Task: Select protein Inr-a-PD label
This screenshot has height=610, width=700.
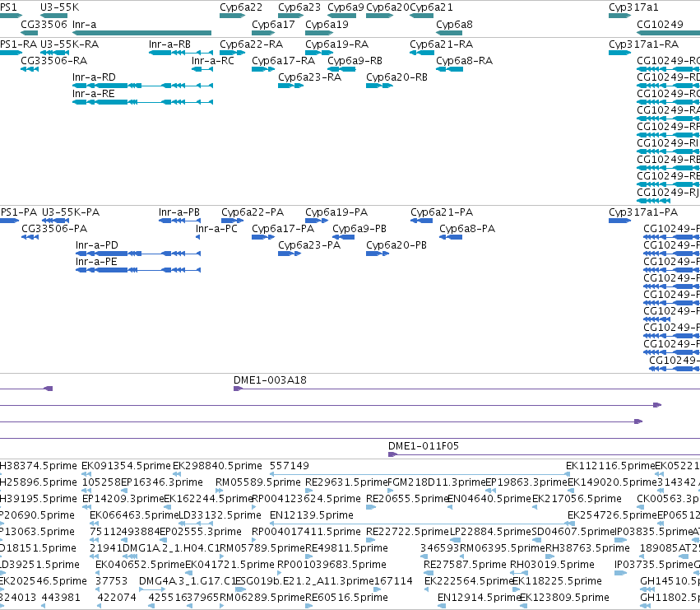Action: [97, 245]
